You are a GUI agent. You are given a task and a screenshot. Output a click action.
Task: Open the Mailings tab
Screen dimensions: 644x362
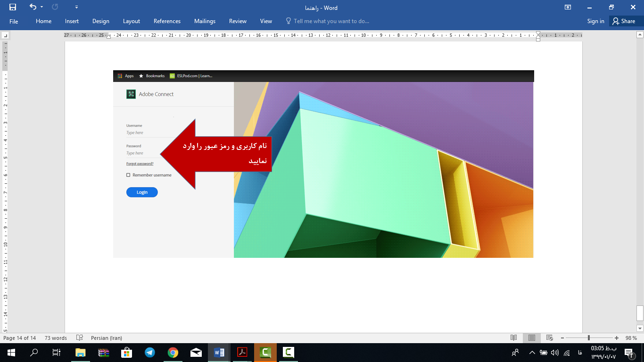pos(205,21)
